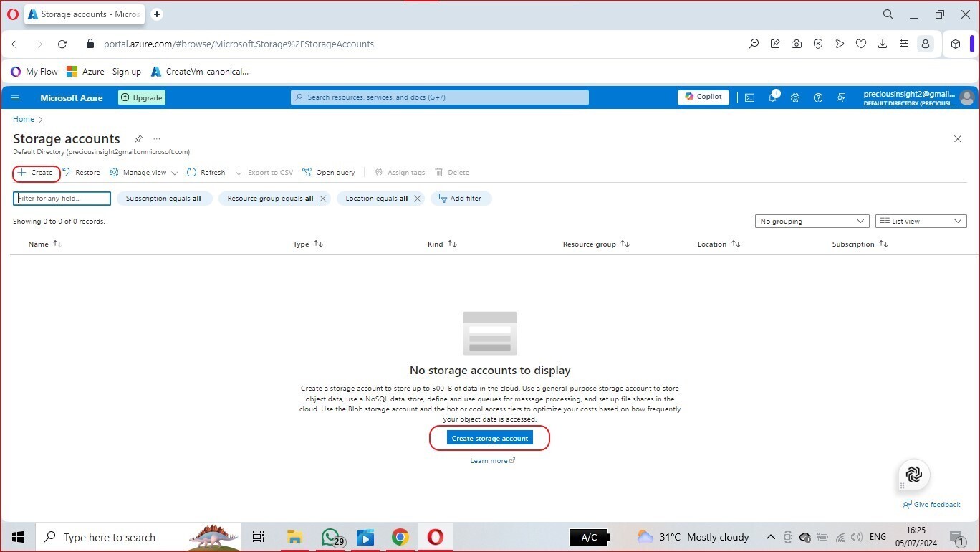Open a new browser tab
The image size is (980, 552).
point(157,14)
